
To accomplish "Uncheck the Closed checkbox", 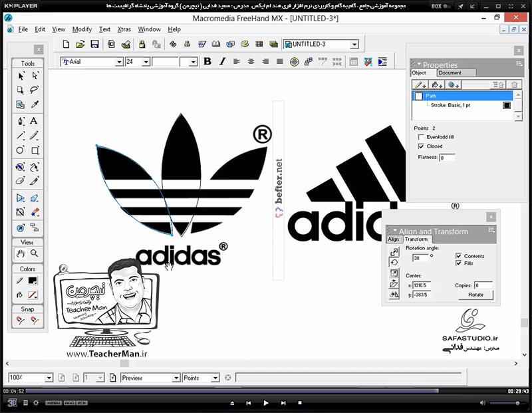I will pos(421,146).
